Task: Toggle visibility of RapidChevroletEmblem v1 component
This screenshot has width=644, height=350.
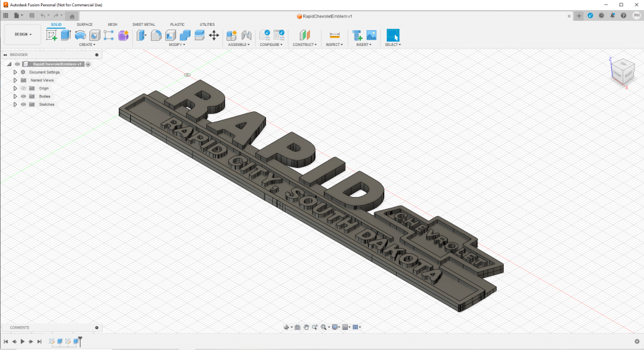Action: pos(17,64)
